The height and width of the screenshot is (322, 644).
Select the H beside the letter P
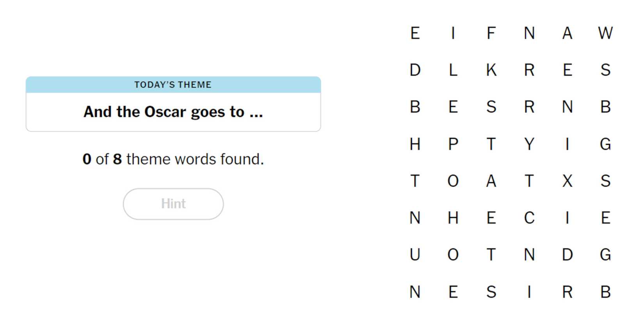[x=415, y=144]
